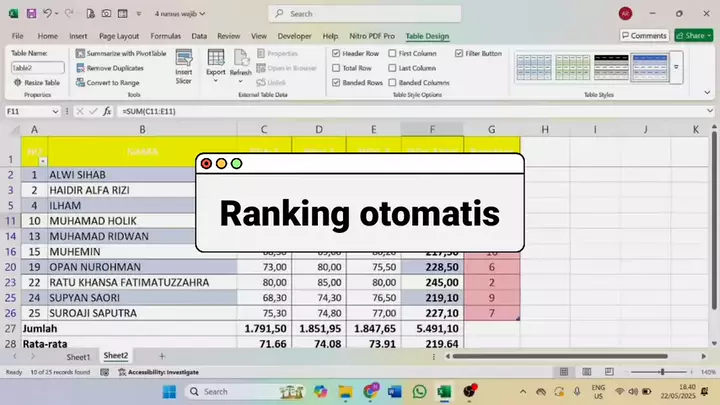The image size is (720, 405).
Task: Uncheck the Header Row checkbox
Action: 336,53
